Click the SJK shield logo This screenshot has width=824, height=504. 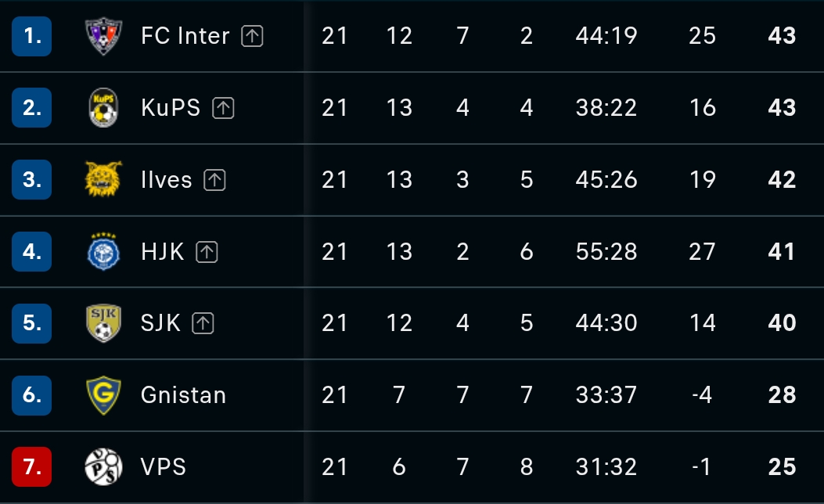click(x=103, y=323)
